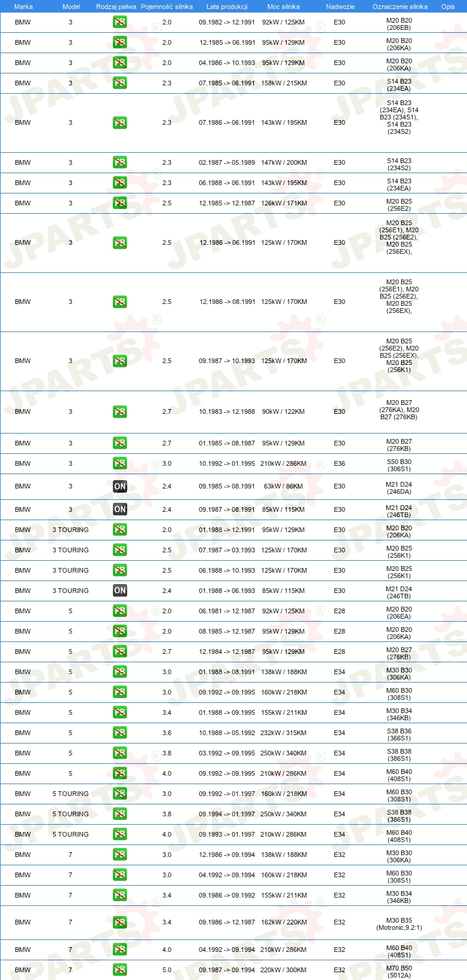
Task: Click the PB fuel icon for 04.1986 -> 10.1993
Action: tap(120, 63)
